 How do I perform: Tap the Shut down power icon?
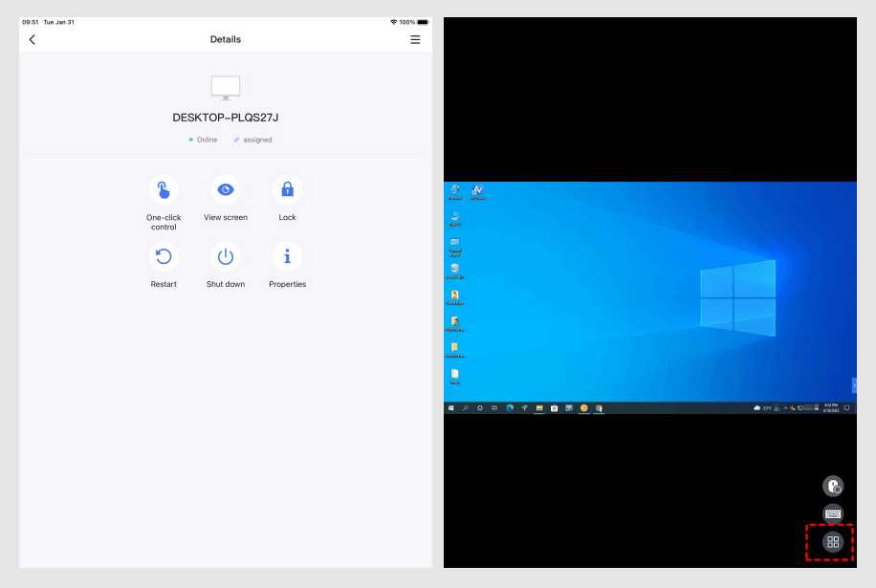point(226,256)
